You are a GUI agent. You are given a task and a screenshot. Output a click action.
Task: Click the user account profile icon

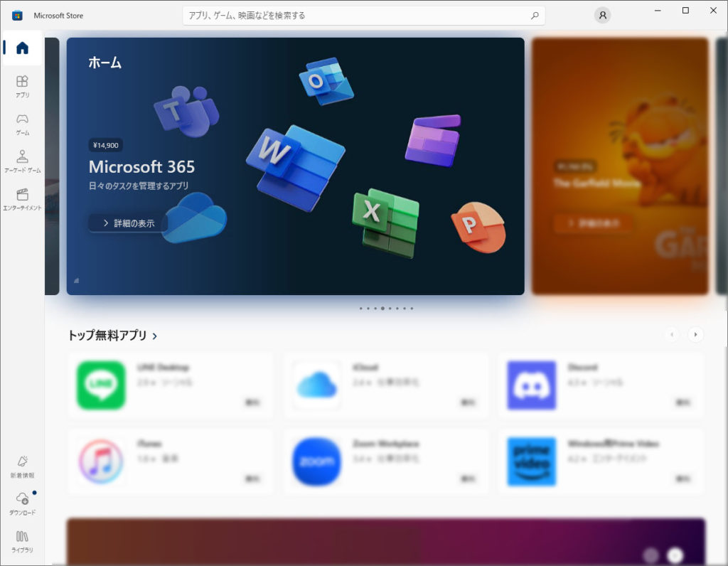point(602,15)
